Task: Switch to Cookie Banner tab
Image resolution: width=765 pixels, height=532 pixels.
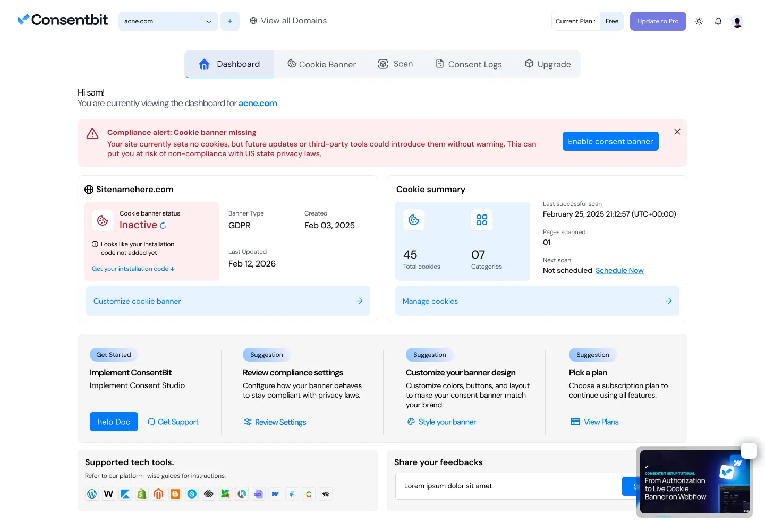Action: 322,64
